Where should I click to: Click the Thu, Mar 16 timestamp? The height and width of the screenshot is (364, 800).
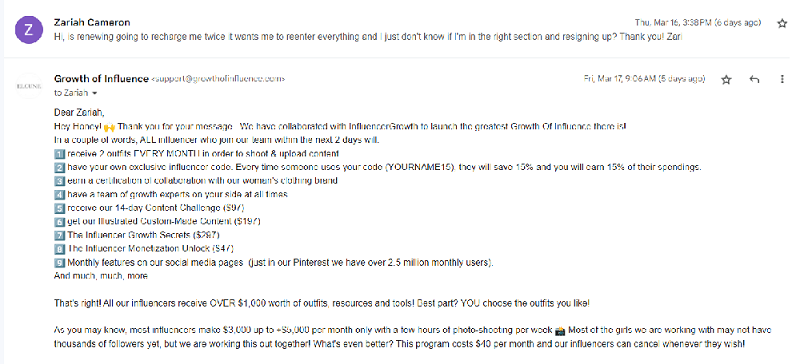[697, 23]
